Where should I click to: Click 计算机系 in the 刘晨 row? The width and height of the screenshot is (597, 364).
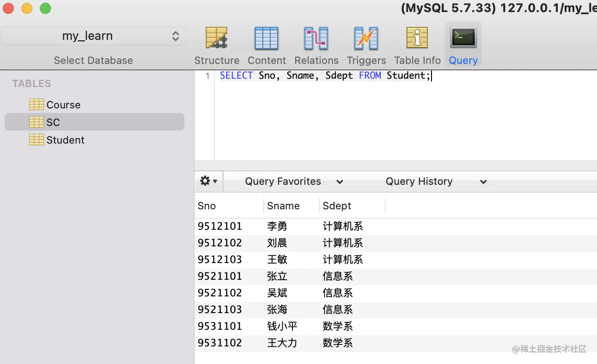click(x=343, y=243)
